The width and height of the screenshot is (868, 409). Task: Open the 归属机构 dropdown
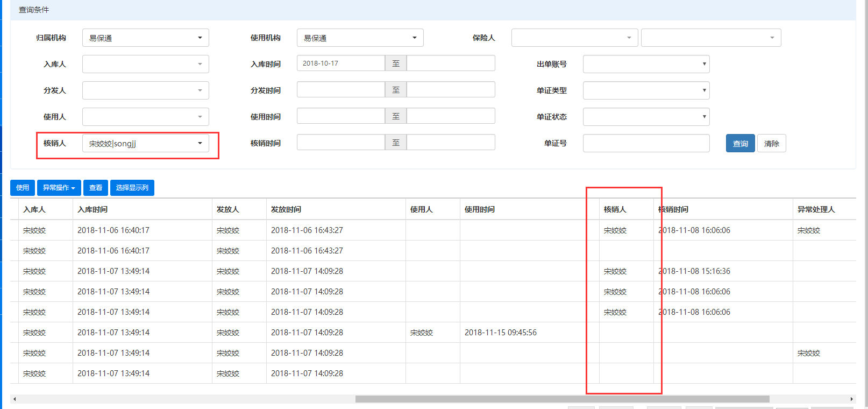[x=145, y=38]
